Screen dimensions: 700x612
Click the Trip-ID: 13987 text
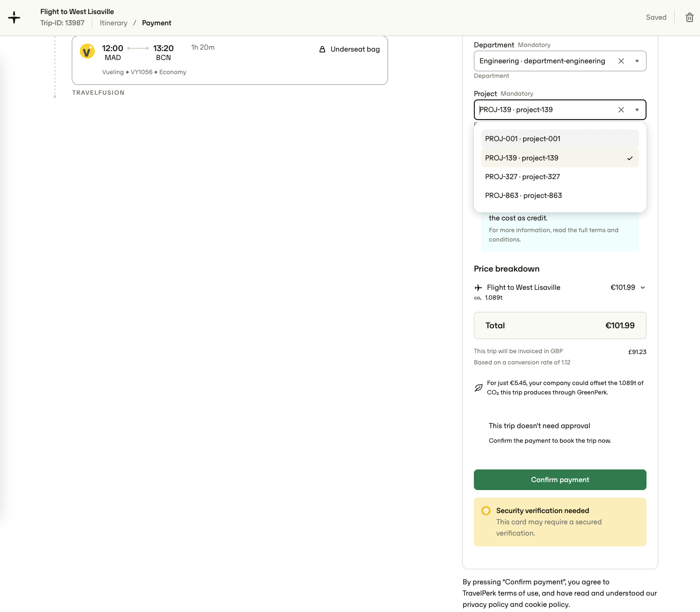pos(62,23)
